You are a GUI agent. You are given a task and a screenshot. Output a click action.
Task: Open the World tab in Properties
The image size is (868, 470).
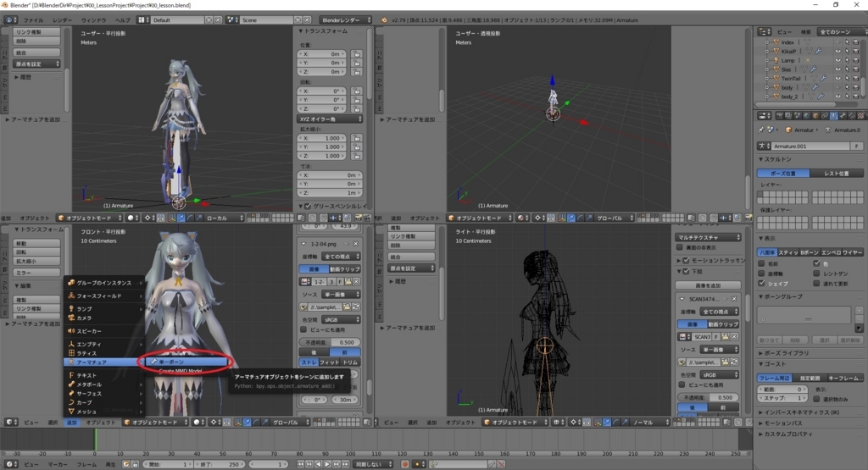[x=806, y=115]
